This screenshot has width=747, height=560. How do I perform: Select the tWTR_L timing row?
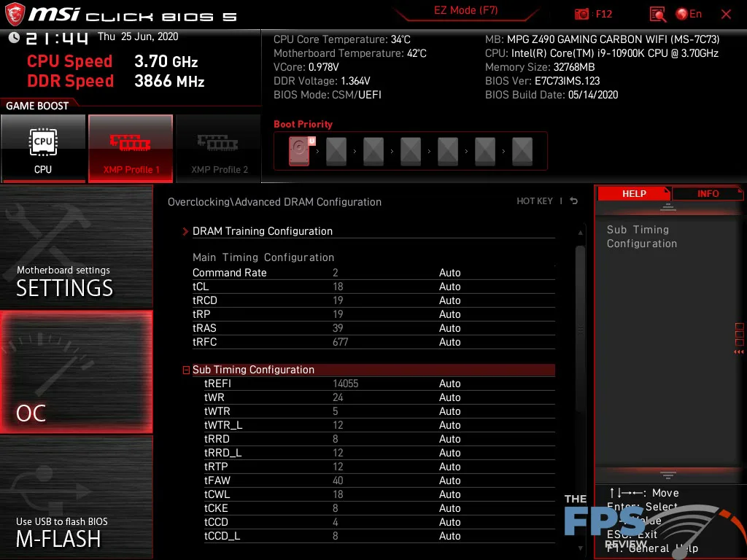point(379,425)
